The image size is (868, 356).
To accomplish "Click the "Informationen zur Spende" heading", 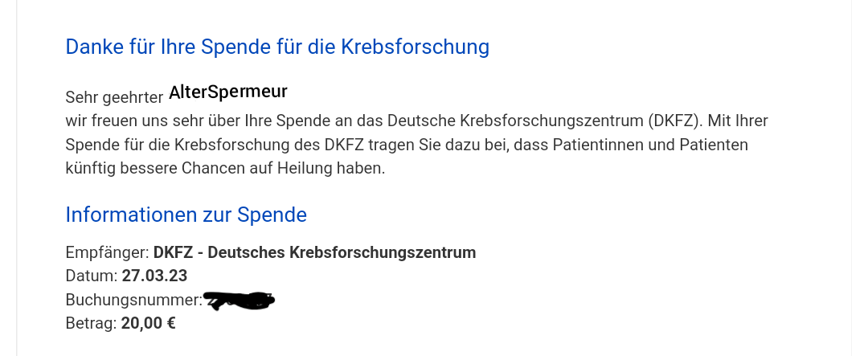I will coord(186,215).
